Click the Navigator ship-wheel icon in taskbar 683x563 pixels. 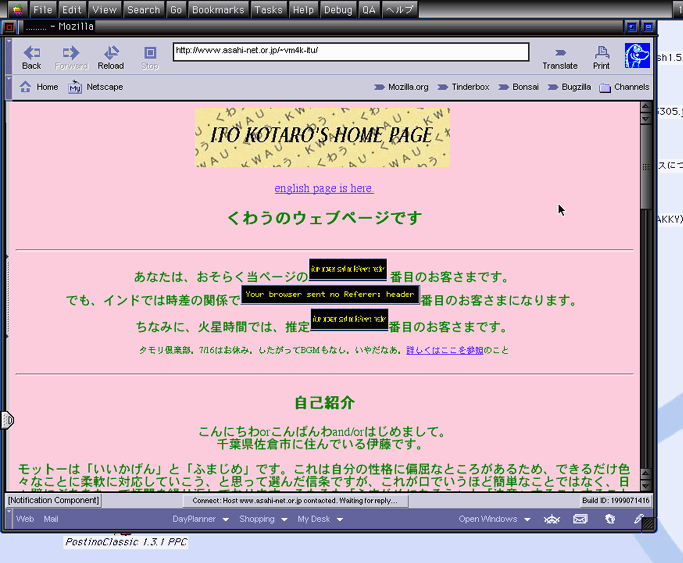(551, 520)
